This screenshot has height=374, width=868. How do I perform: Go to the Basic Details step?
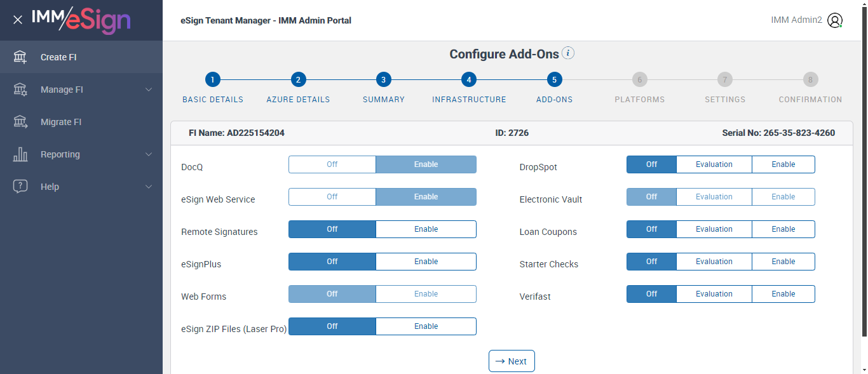[x=213, y=80]
